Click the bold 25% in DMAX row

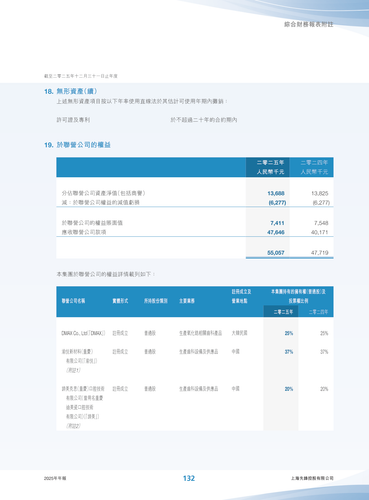pyautogui.click(x=289, y=333)
